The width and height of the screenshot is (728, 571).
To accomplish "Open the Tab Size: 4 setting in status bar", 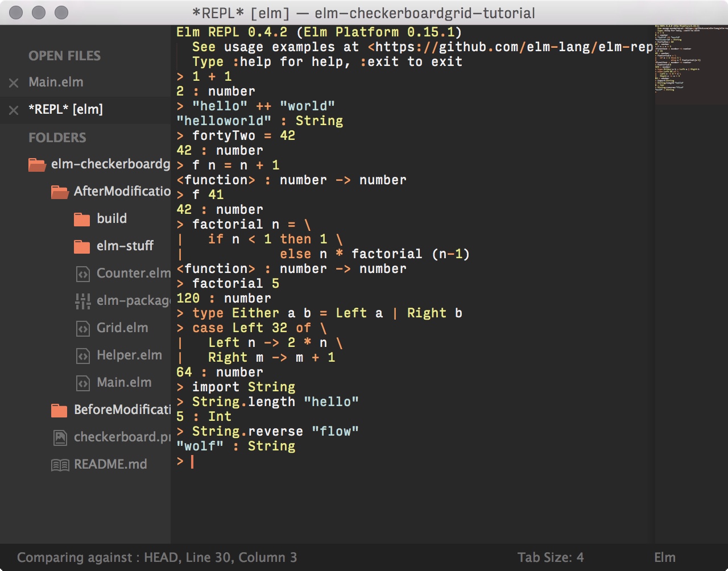I will (549, 557).
